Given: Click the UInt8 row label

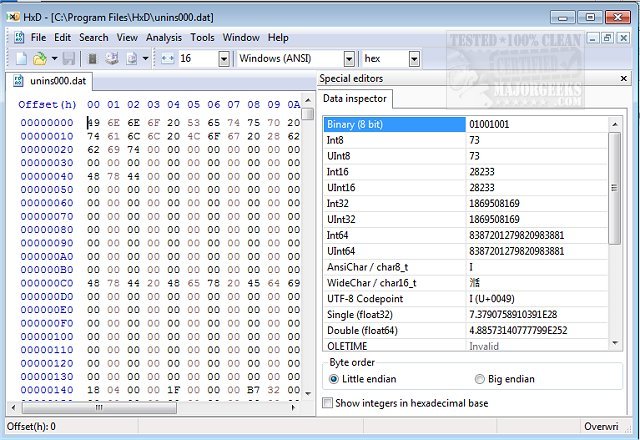Looking at the screenshot, I should (338, 156).
